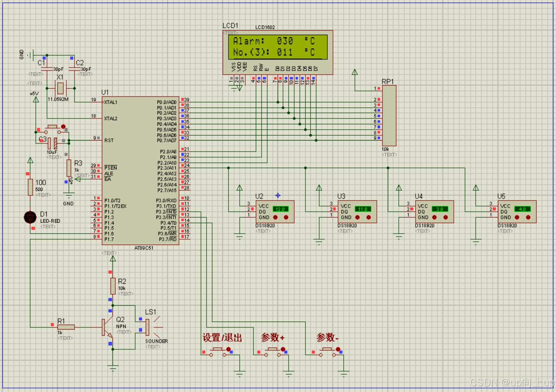Select the AT89C51 microcontroller U1 body

[140, 170]
